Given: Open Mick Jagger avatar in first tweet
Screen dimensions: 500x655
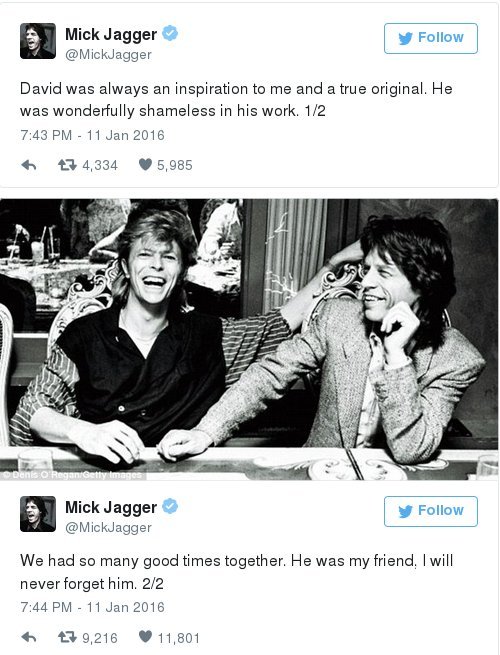Looking at the screenshot, I should point(38,41).
